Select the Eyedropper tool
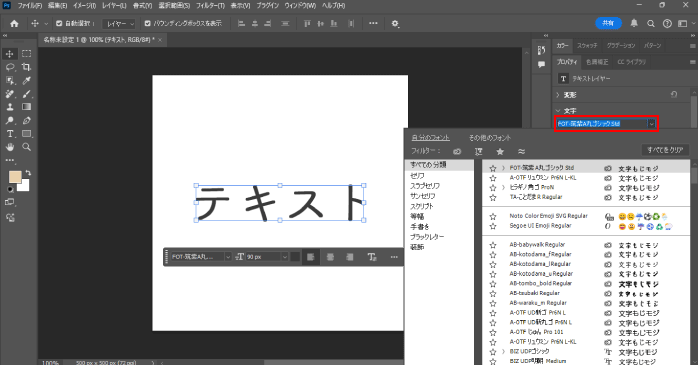This screenshot has height=365, width=698. point(27,81)
